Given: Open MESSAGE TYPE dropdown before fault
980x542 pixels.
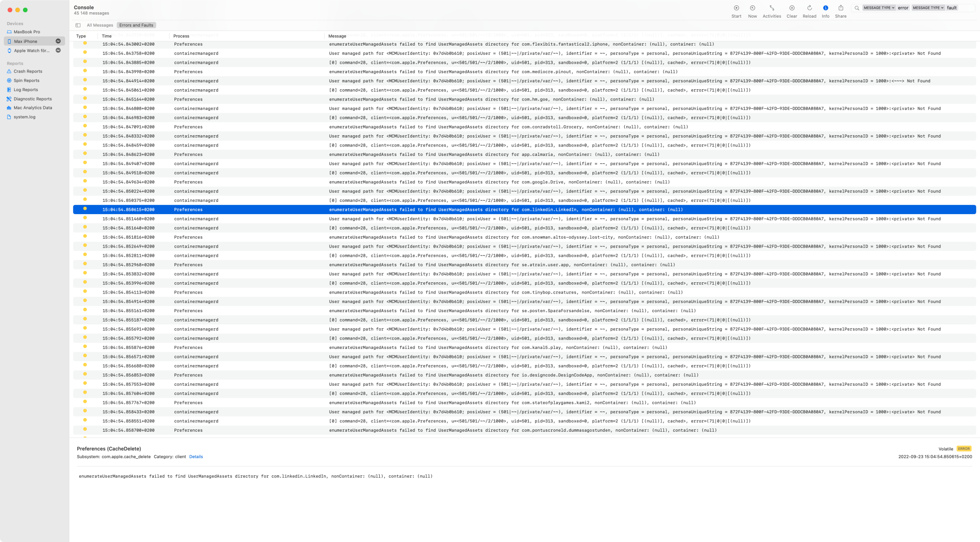Looking at the screenshot, I should click(928, 8).
